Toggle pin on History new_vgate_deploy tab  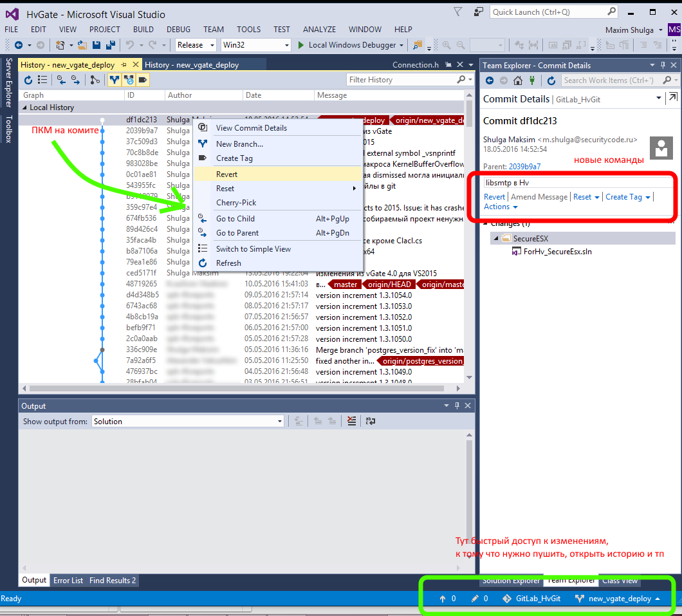124,65
